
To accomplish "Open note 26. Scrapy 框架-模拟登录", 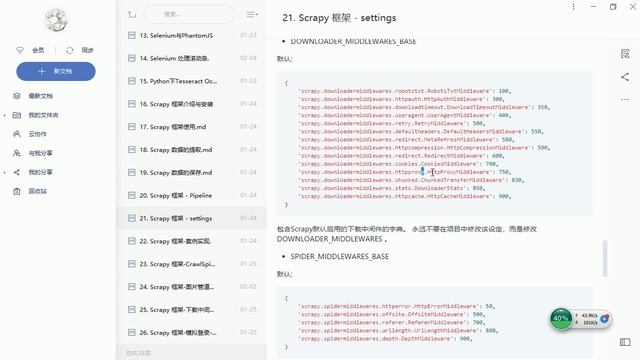I will 191,333.
